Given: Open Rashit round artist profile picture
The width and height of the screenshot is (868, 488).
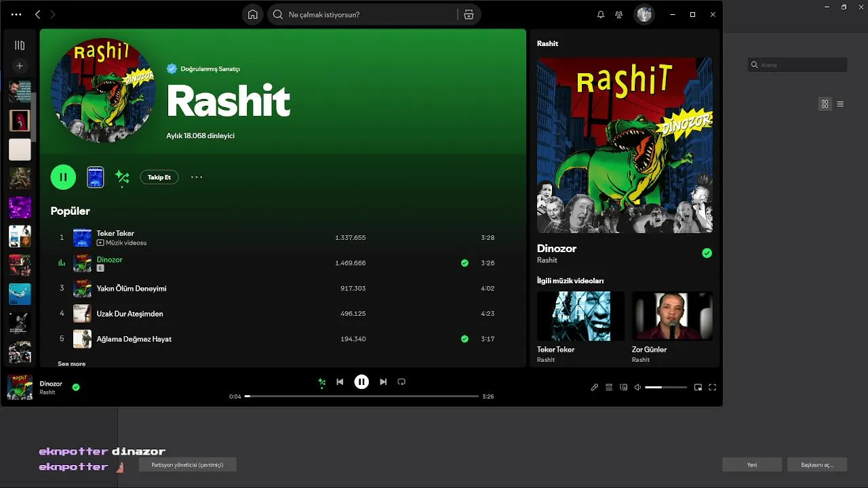Looking at the screenshot, I should [x=103, y=90].
